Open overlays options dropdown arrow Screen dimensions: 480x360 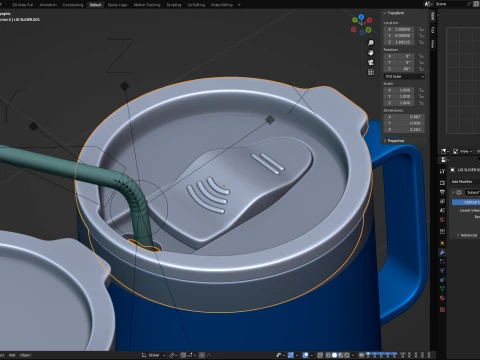coord(312,355)
